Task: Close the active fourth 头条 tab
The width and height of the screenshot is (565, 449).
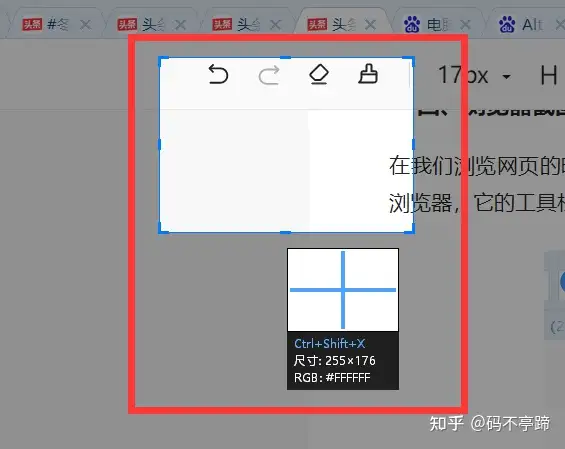Action: coord(370,25)
